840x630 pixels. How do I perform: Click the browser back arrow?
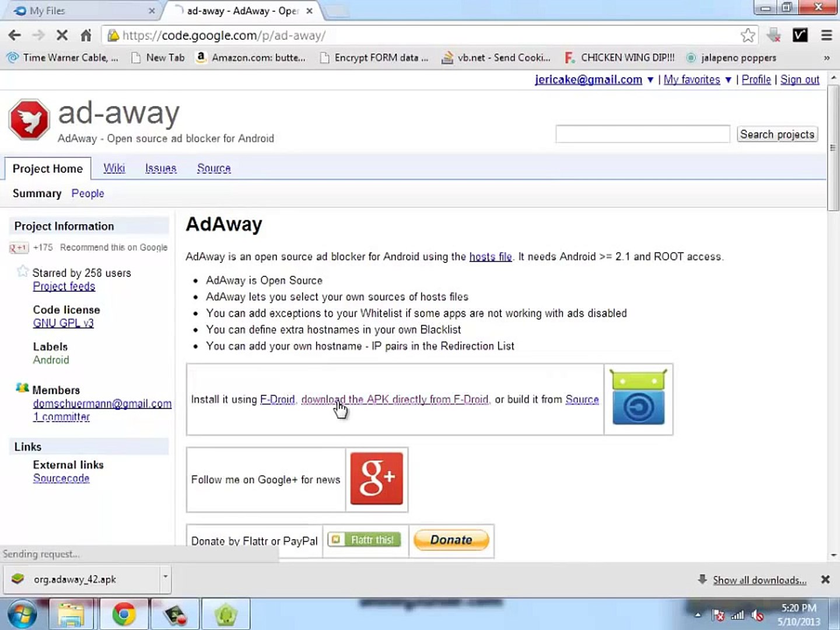(x=15, y=36)
